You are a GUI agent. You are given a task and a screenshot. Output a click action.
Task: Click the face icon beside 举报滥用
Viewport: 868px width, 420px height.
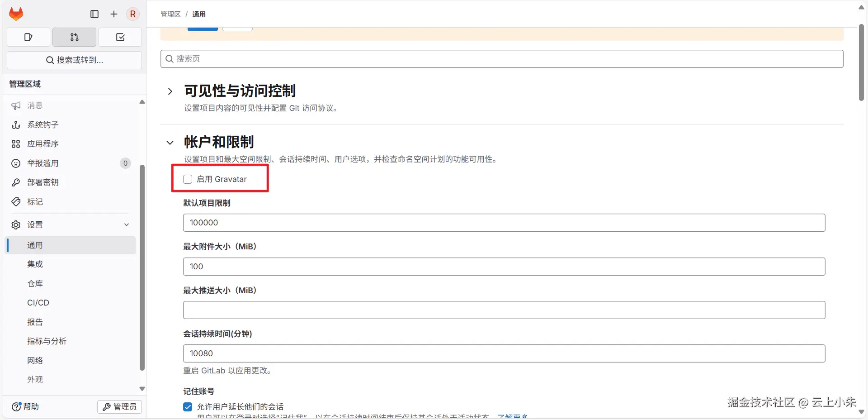point(16,163)
